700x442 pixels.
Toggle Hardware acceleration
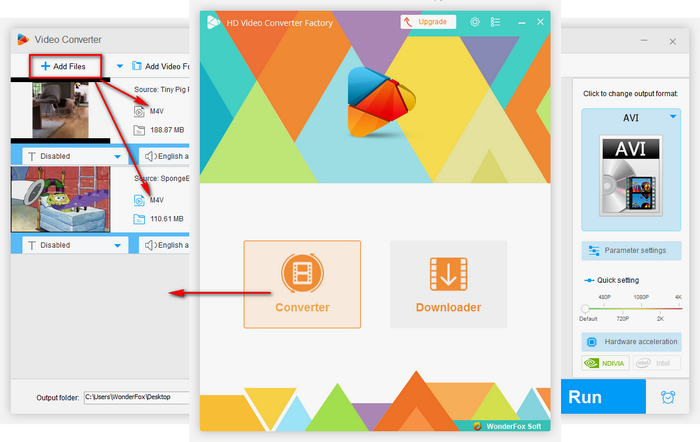[x=631, y=342]
